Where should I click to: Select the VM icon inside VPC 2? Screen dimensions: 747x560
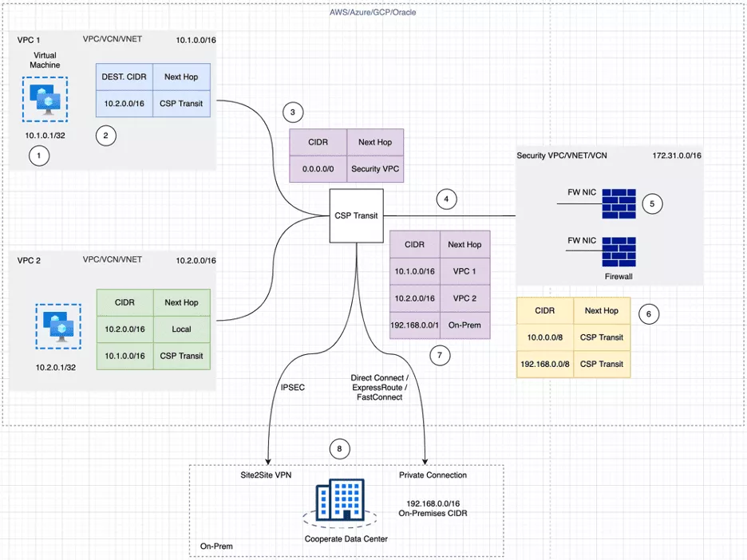(57, 326)
